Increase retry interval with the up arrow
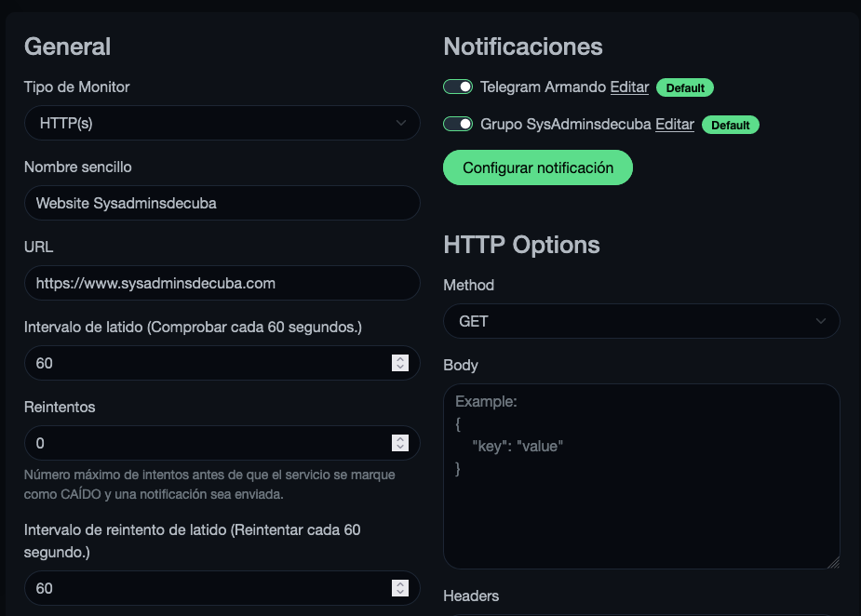Image resolution: width=861 pixels, height=616 pixels. [399, 584]
